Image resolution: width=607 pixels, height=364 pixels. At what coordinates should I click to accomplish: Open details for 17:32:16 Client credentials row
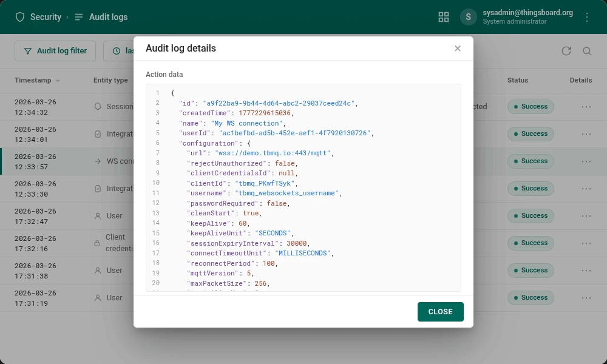click(x=586, y=243)
